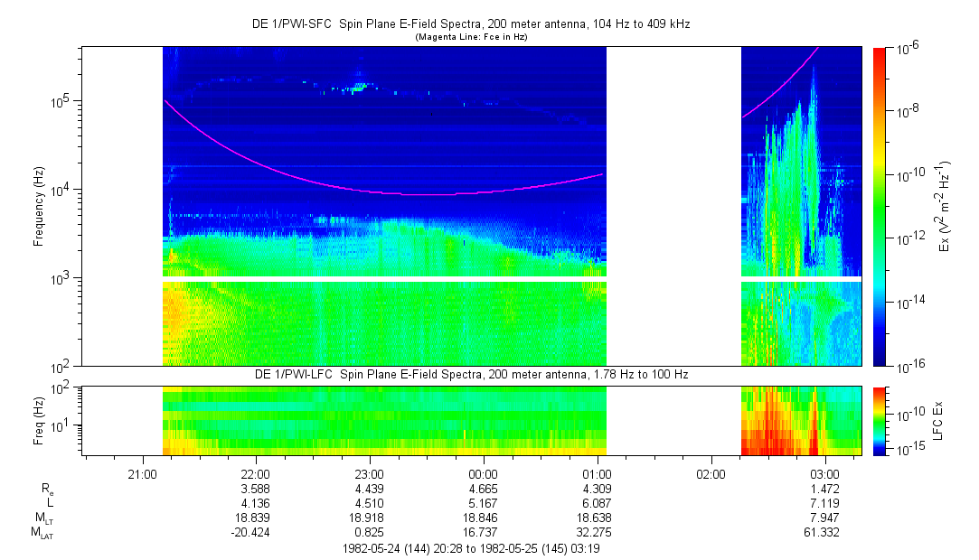Select the 00:00 time axis tick label

483,473
